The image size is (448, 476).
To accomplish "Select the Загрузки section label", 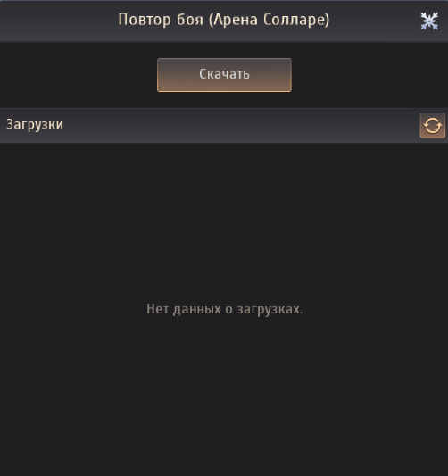I will [35, 124].
